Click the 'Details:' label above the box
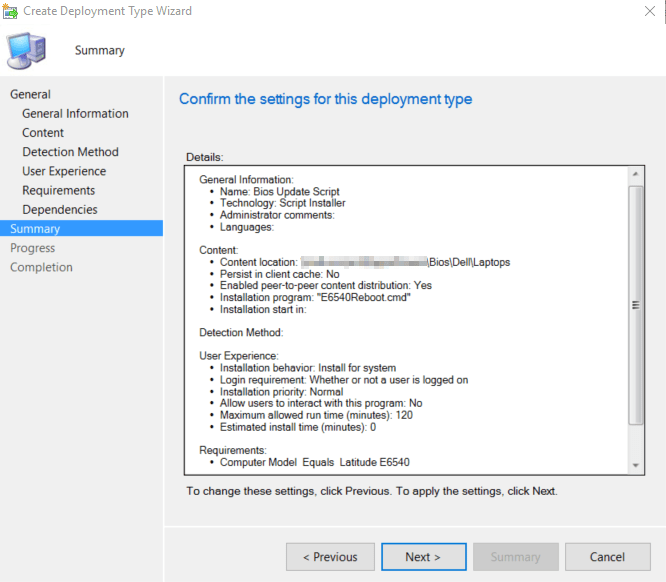The image size is (666, 582). (x=204, y=157)
